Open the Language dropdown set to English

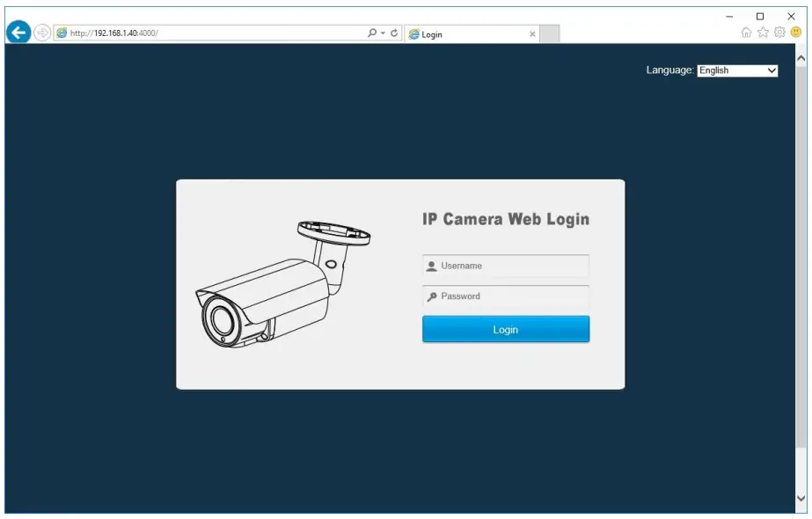(x=737, y=70)
